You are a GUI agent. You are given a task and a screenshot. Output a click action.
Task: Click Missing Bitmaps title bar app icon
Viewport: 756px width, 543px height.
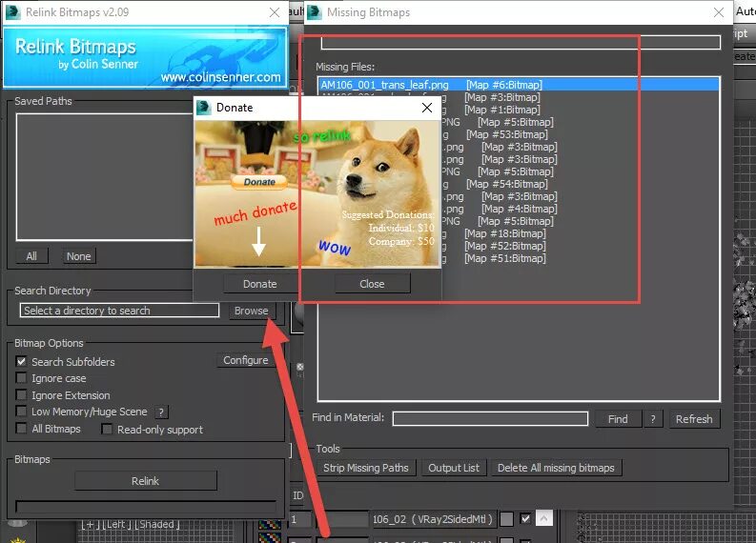tap(315, 12)
